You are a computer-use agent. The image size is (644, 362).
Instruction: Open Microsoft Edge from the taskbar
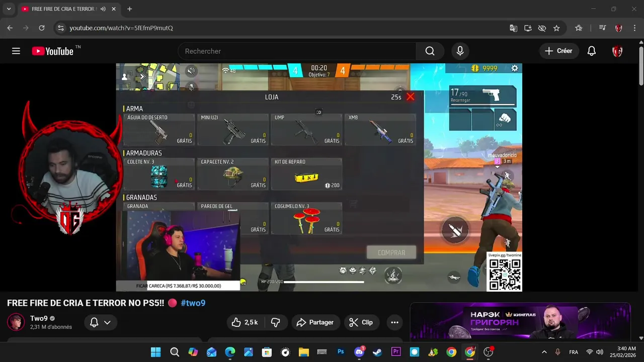coord(230,352)
